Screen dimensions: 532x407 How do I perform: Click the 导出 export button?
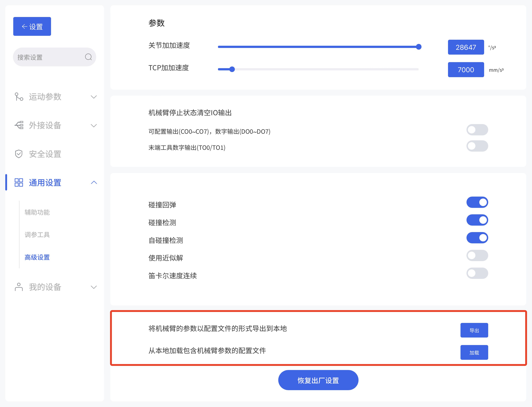coord(474,330)
